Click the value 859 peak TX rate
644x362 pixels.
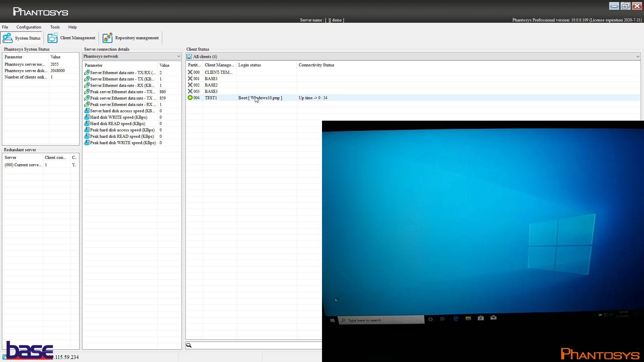(163, 98)
